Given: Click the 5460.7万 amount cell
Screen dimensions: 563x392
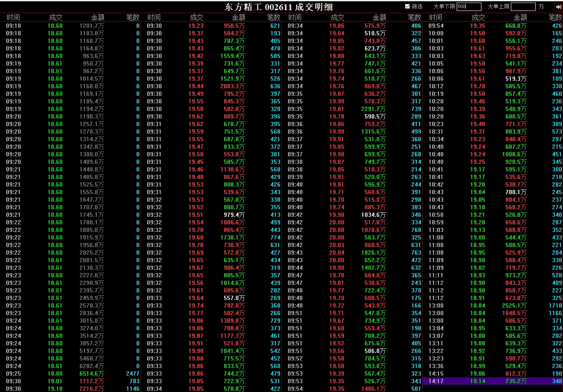Looking at the screenshot, I should tap(92, 358).
